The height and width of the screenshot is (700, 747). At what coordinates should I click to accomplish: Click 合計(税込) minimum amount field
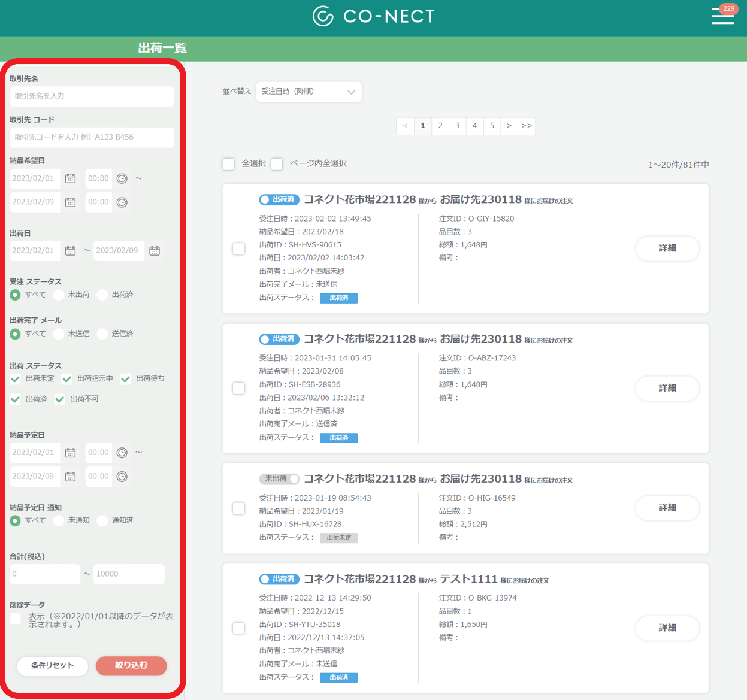coord(45,574)
